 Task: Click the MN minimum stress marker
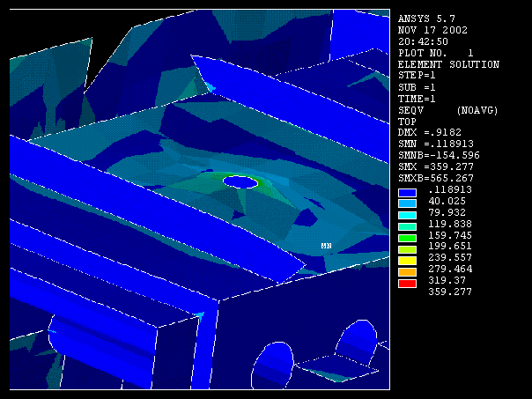(x=325, y=246)
